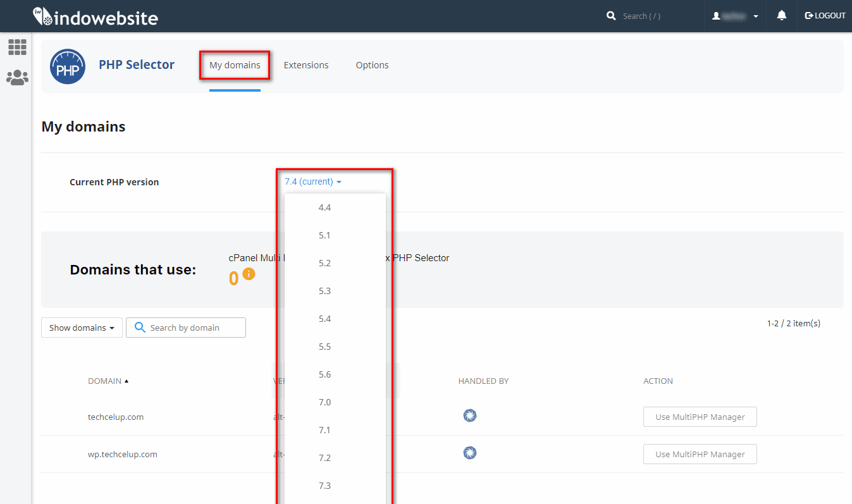The height and width of the screenshot is (504, 852).
Task: Open the Options tab
Action: click(x=372, y=65)
